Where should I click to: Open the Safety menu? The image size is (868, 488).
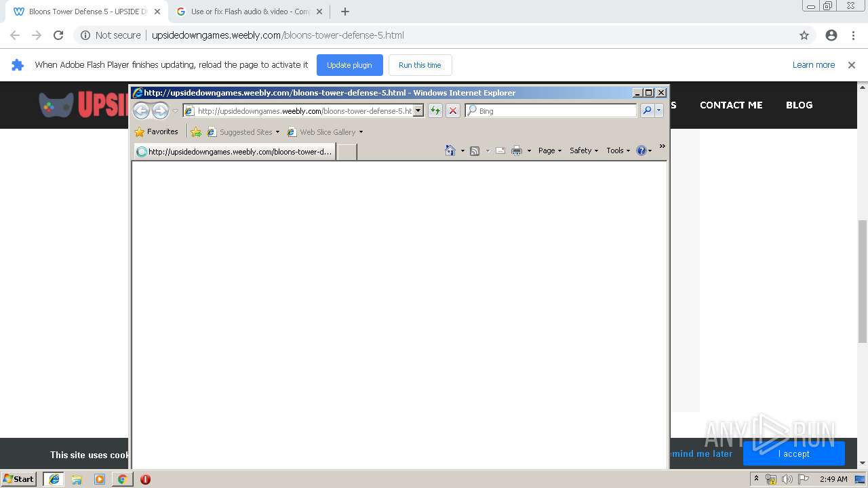click(584, 150)
